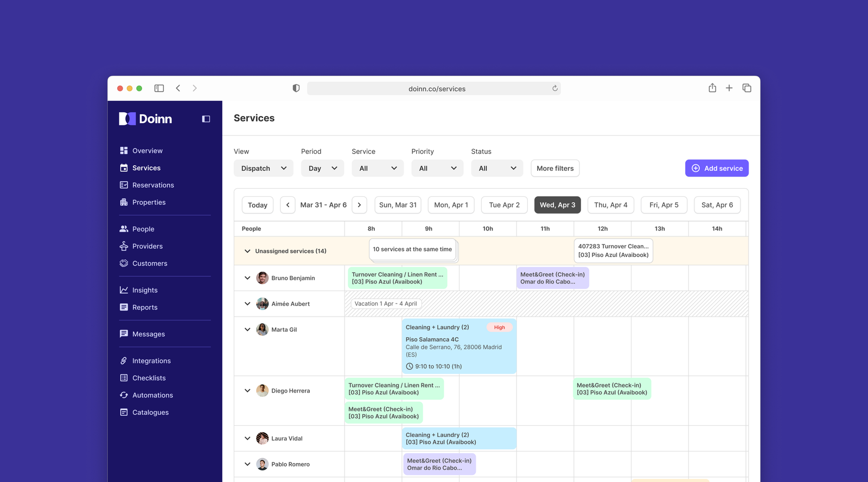Image resolution: width=868 pixels, height=482 pixels.
Task: Open Aimée's Vacation 1 Apr - 4 April tag
Action: (386, 304)
